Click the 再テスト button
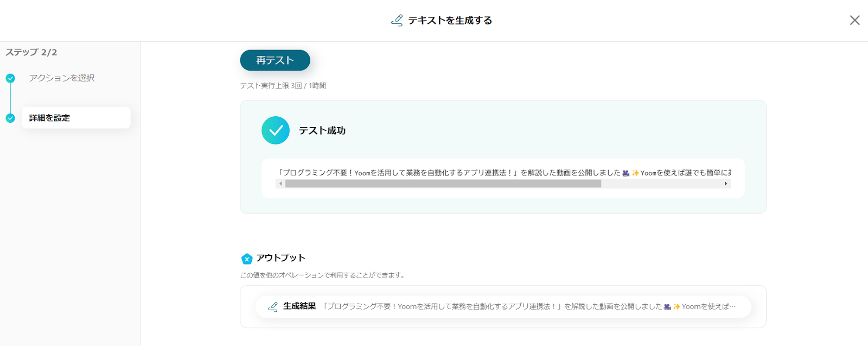 (x=275, y=60)
